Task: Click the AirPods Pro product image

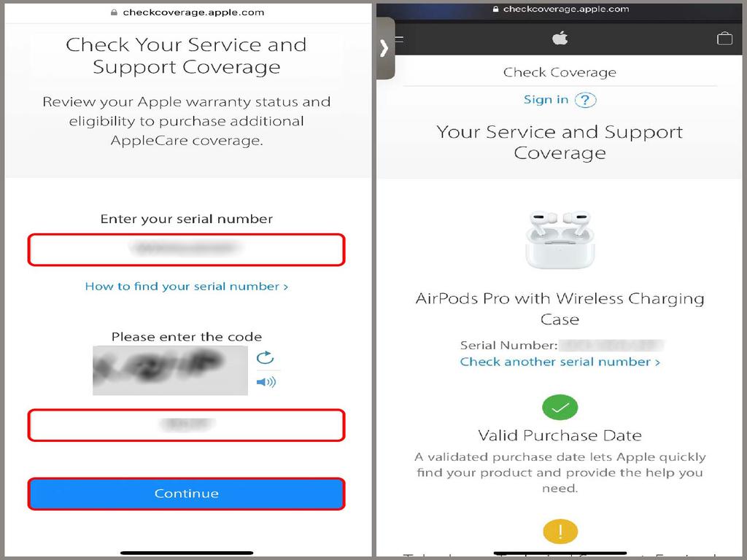Action: pos(560,239)
